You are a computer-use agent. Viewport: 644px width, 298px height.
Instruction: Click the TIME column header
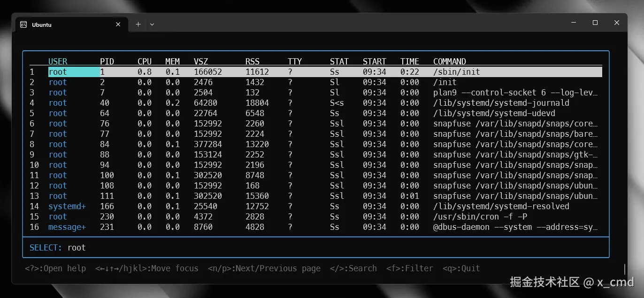(410, 62)
